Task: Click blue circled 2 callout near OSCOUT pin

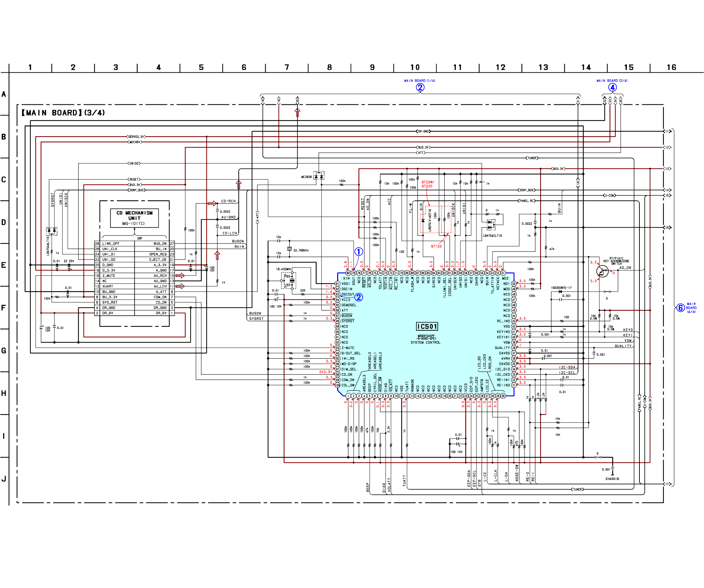Action: pos(359,297)
